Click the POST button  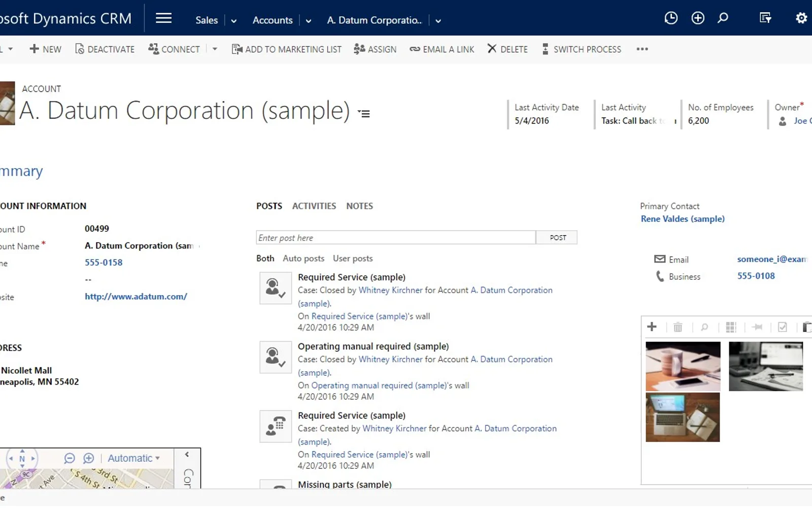pos(558,238)
